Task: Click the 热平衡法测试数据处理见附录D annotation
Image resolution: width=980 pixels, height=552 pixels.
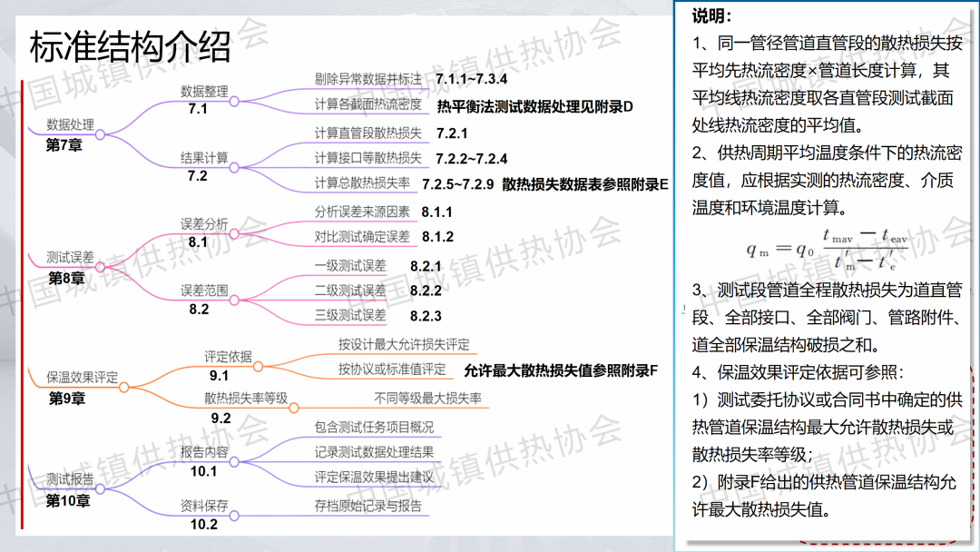Action: click(534, 106)
